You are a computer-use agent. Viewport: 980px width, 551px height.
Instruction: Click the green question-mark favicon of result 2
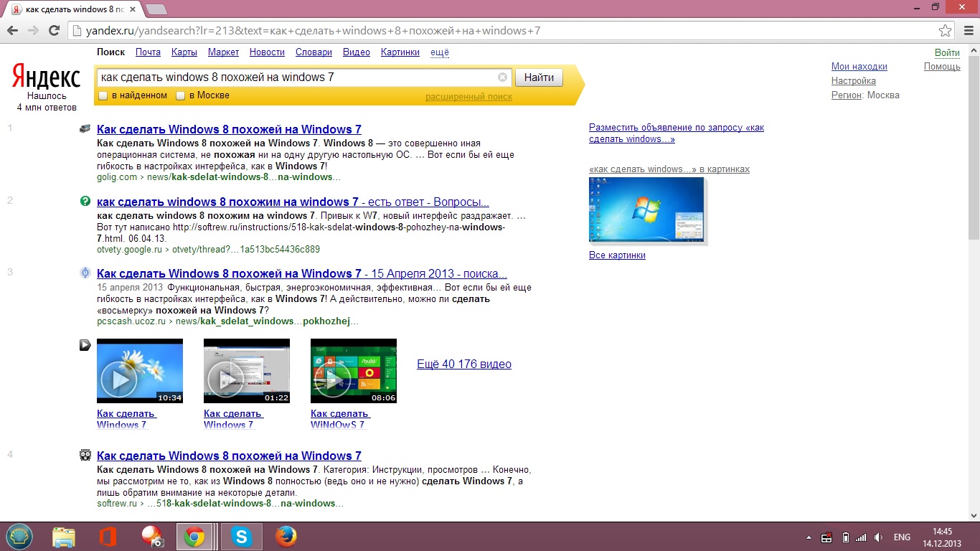tap(85, 202)
